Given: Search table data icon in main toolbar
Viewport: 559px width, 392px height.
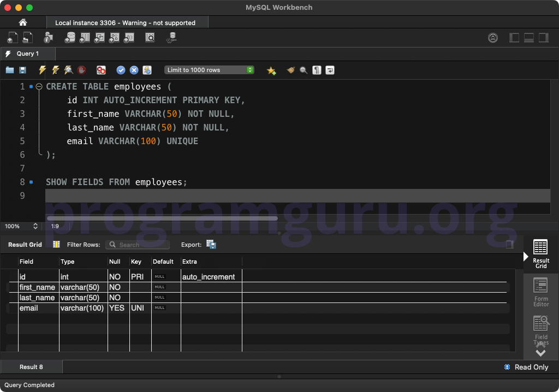Looking at the screenshot, I should point(150,38).
